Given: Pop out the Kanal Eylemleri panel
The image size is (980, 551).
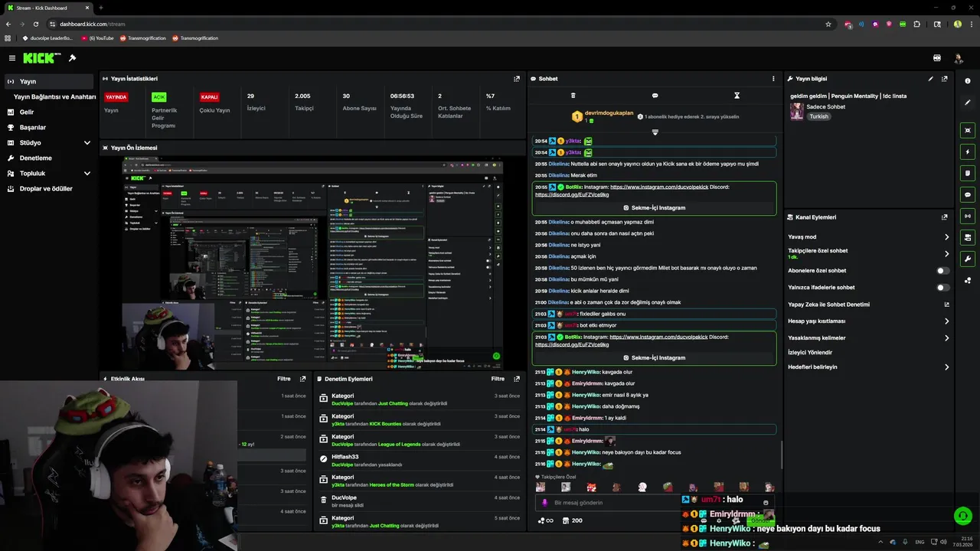Looking at the screenshot, I should point(945,217).
